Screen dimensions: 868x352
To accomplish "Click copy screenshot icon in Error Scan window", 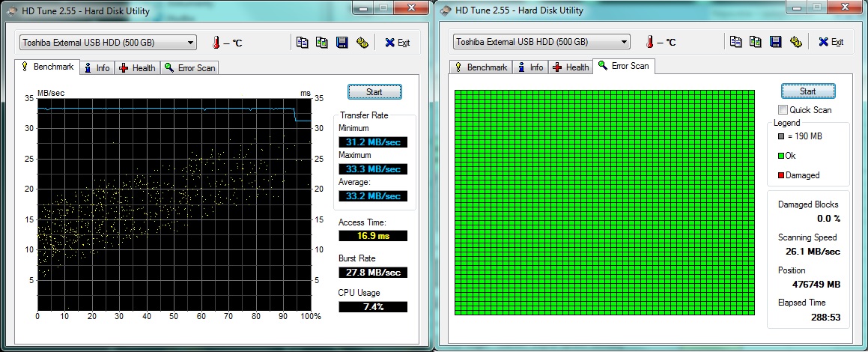I will (756, 42).
